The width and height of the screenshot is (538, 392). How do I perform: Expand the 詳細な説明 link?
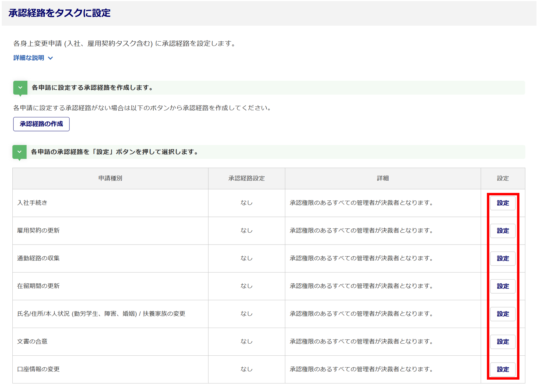click(29, 58)
